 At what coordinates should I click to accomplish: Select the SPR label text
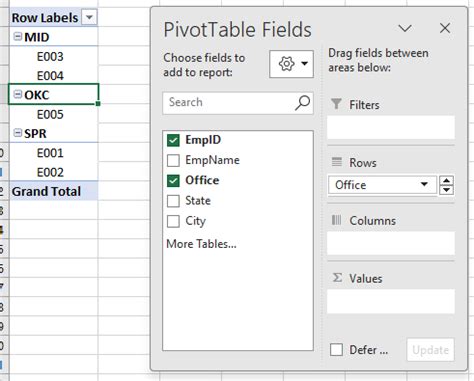pos(35,134)
